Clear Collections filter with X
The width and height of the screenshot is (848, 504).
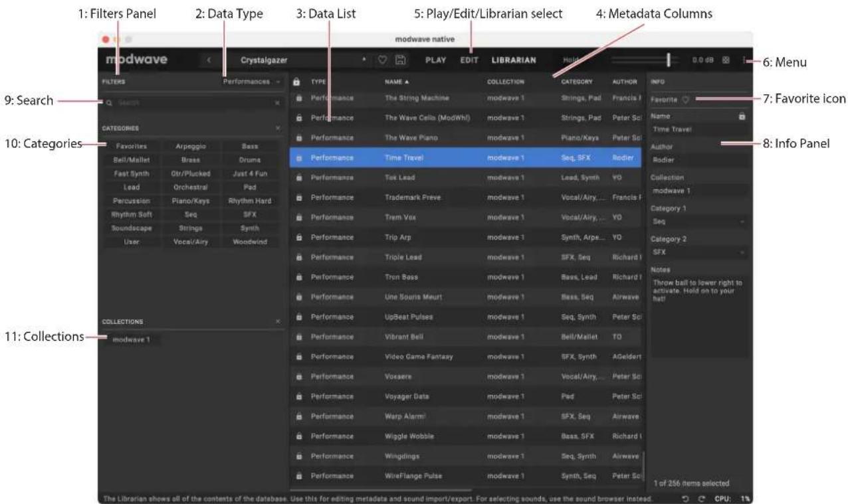pos(277,321)
